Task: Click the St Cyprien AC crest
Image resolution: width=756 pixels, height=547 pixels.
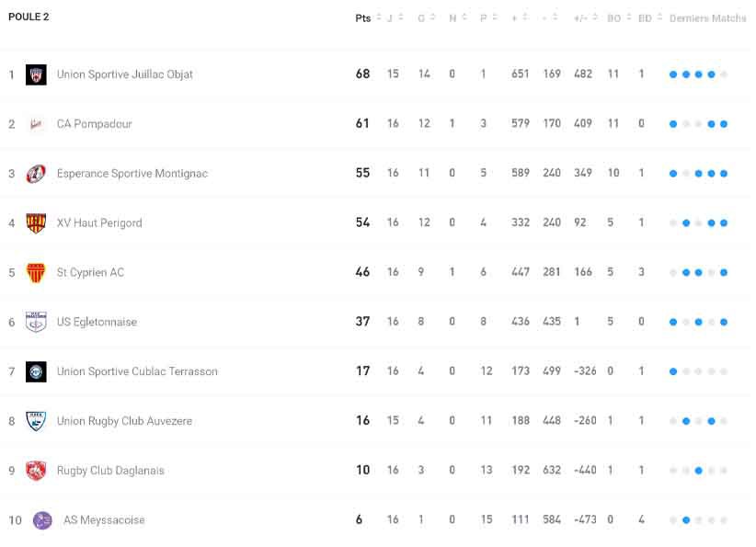Action: (36, 273)
